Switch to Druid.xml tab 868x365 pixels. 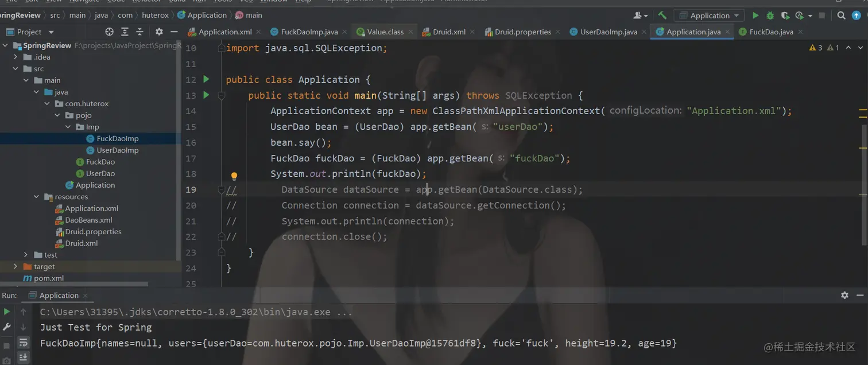coord(449,32)
